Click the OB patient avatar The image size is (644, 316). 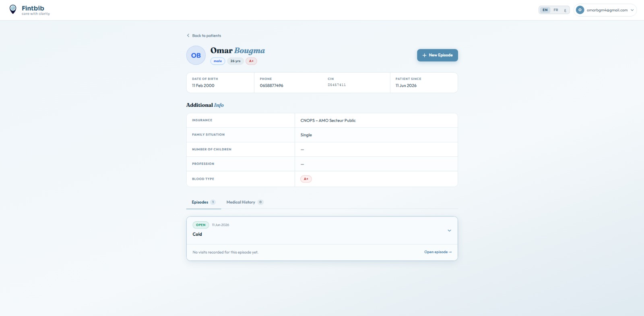pyautogui.click(x=196, y=55)
